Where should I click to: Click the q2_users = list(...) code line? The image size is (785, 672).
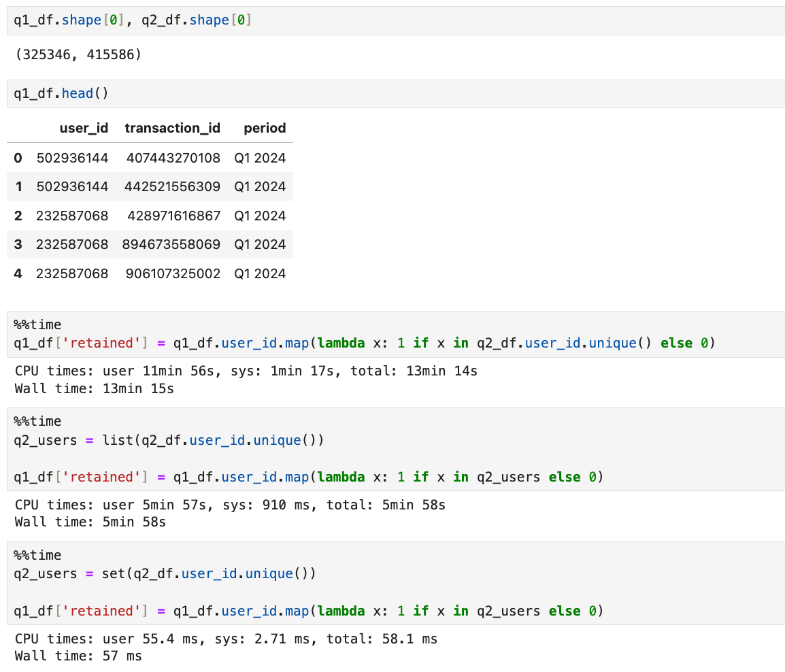pyautogui.click(x=169, y=440)
